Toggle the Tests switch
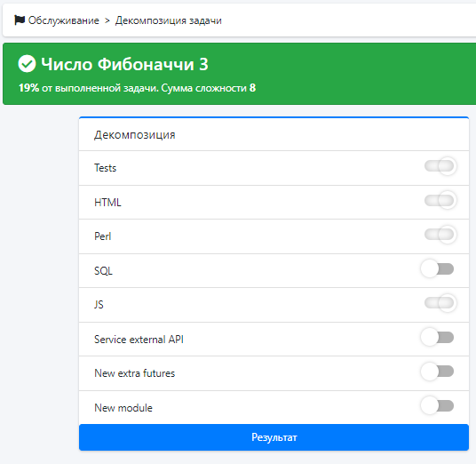This screenshot has height=464, width=476. pos(440,166)
